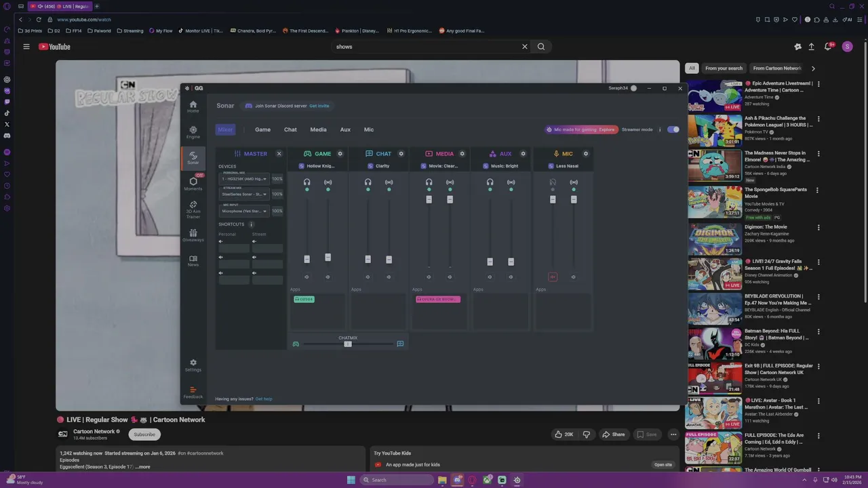868x488 pixels.
Task: Click the Get help link
Action: (264, 399)
